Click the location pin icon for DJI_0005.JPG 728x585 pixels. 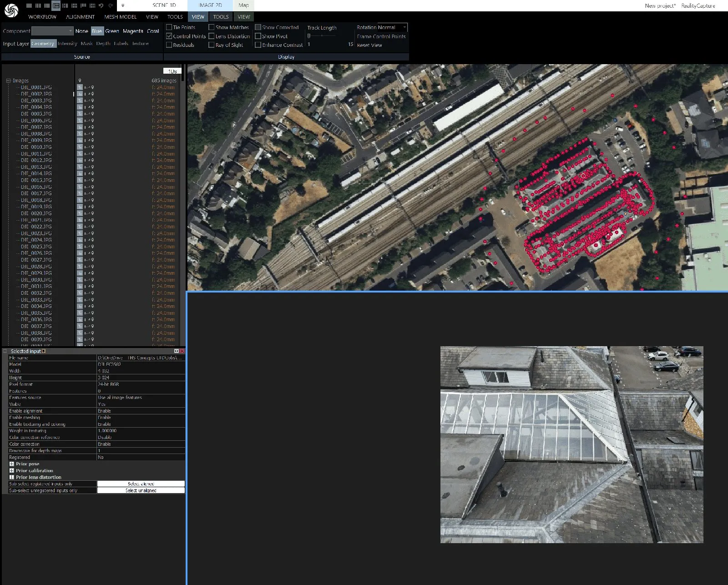pyautogui.click(x=92, y=114)
